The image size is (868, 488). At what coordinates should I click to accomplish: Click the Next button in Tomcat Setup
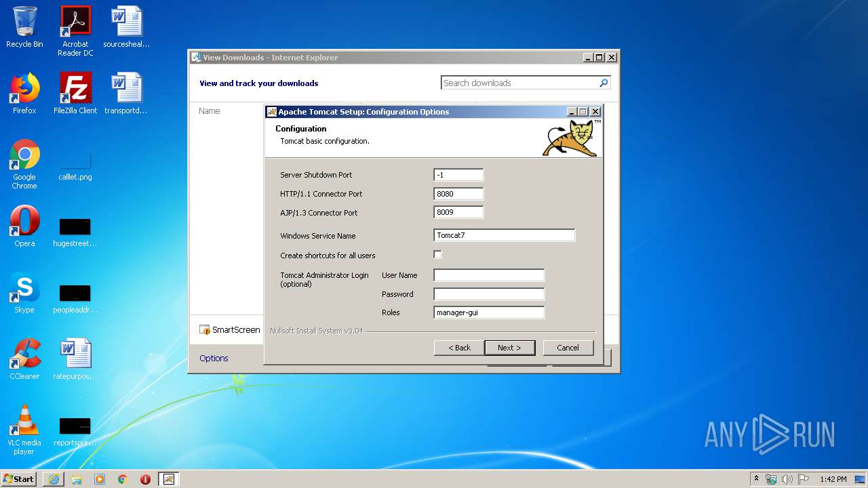510,348
